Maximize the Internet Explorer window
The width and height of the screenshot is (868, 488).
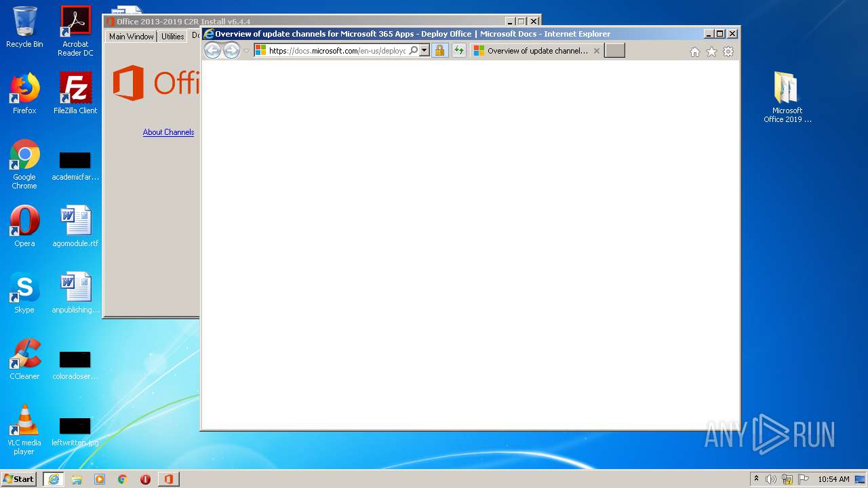pyautogui.click(x=720, y=34)
